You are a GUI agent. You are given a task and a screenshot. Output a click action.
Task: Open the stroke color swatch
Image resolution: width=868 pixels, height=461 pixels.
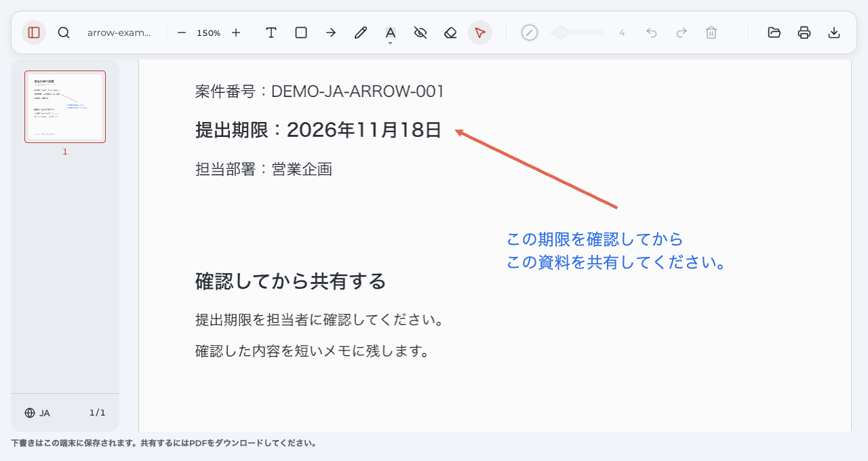530,33
